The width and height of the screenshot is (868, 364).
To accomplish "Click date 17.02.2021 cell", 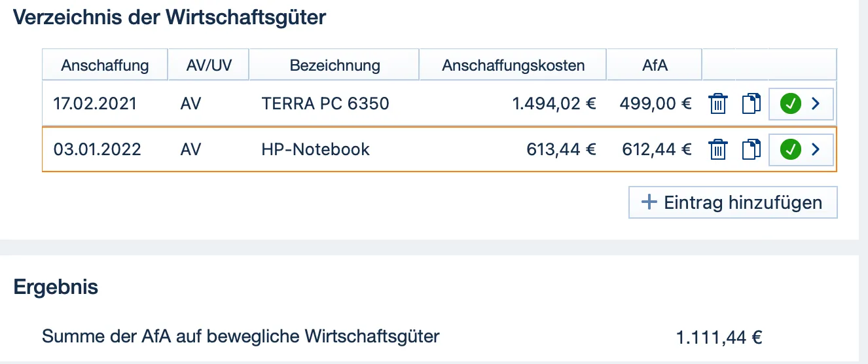I will point(95,104).
